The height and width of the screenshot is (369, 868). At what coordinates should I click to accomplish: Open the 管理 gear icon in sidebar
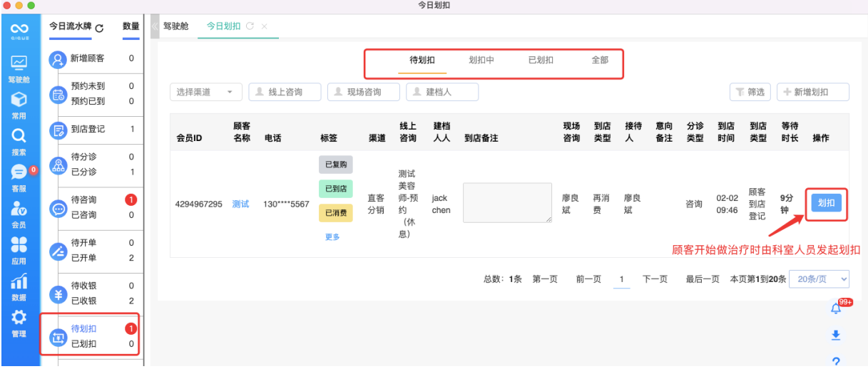[19, 318]
